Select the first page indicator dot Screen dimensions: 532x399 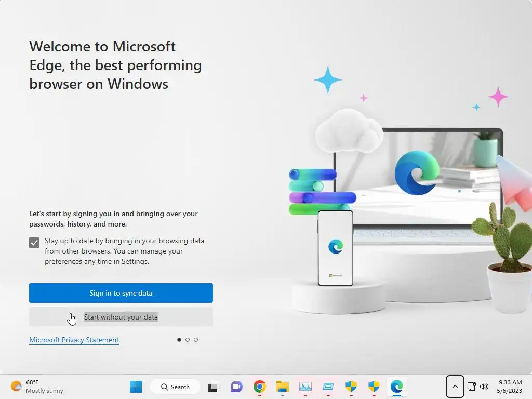click(179, 340)
